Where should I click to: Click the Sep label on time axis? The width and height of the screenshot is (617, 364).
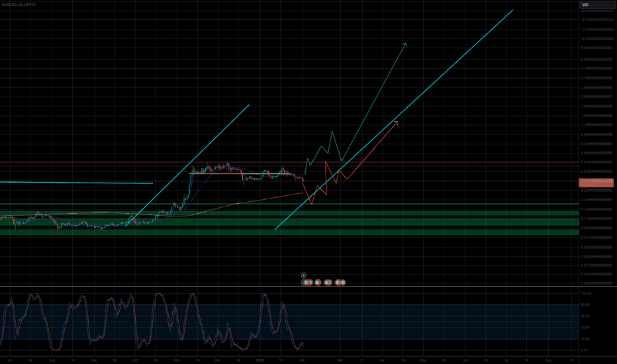coord(94,360)
